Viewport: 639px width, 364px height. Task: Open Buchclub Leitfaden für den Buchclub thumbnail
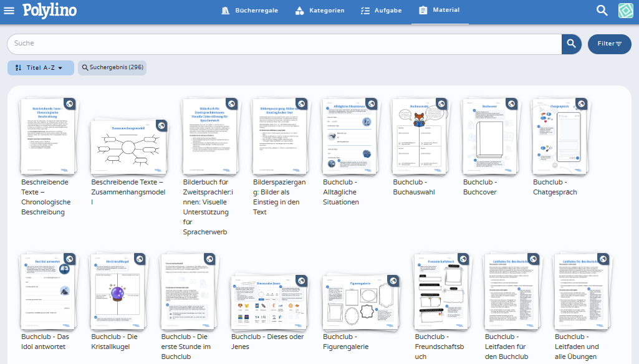[x=512, y=292]
